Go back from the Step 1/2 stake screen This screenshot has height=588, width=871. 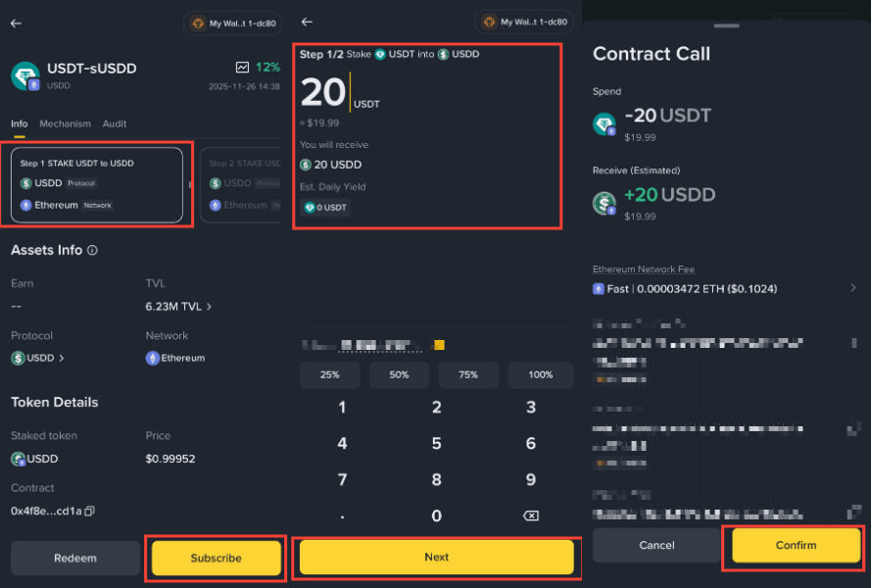pos(307,22)
